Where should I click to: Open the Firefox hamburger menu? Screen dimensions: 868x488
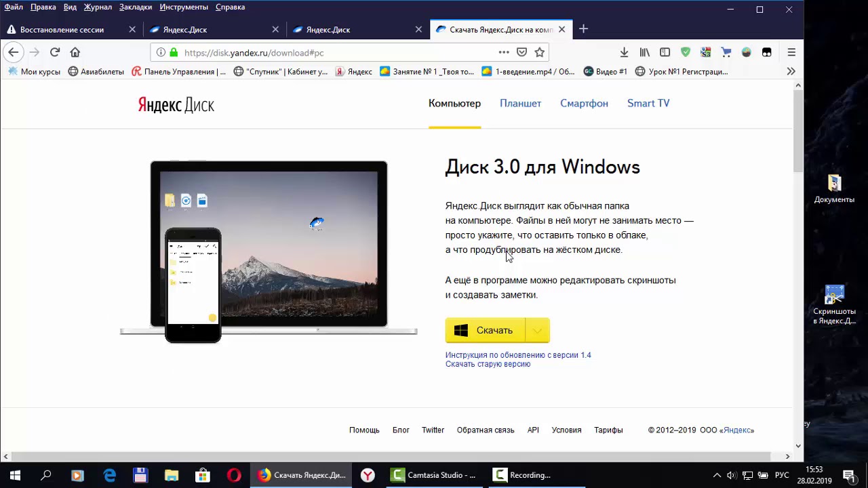(791, 52)
